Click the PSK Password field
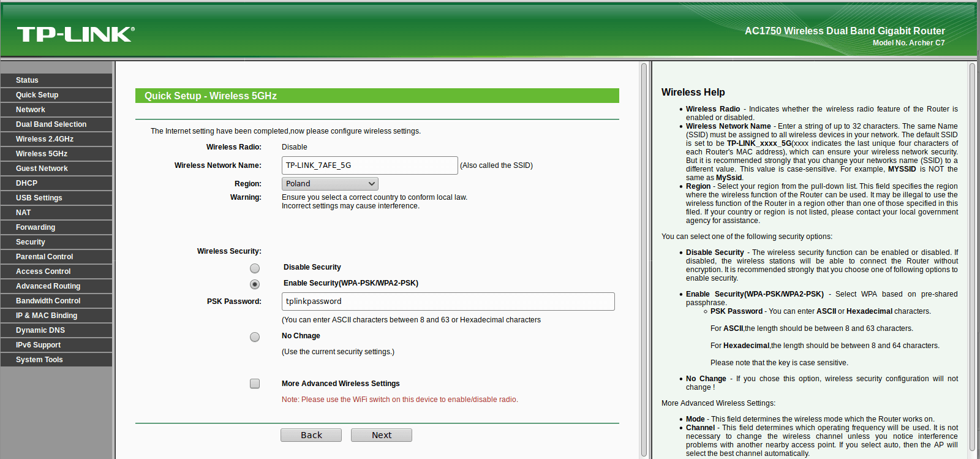Image resolution: width=980 pixels, height=459 pixels. (x=448, y=302)
